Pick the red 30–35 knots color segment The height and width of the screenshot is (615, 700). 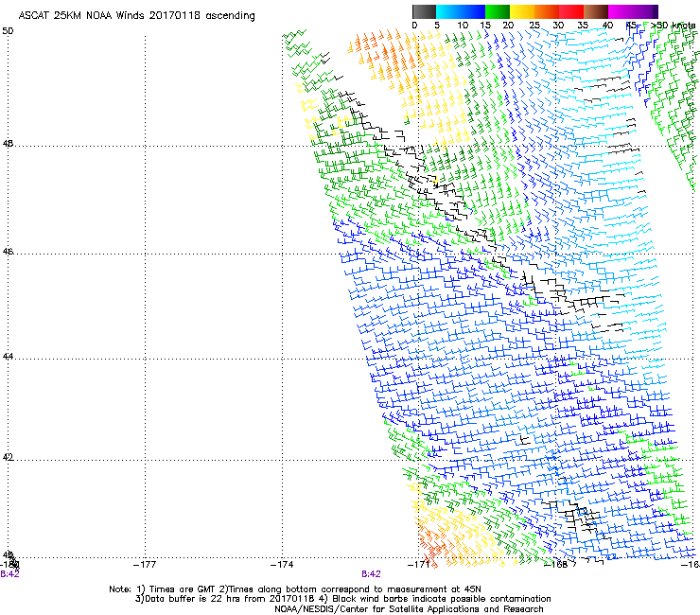click(571, 11)
